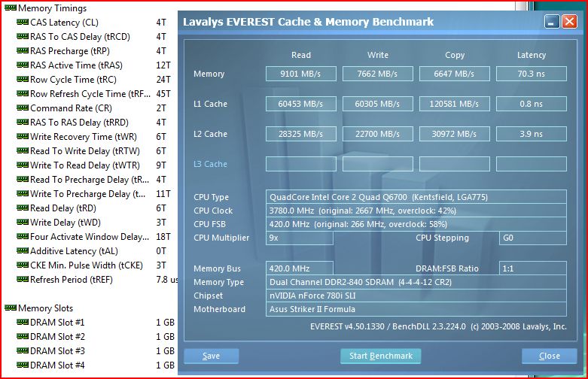The width and height of the screenshot is (588, 379).
Task: Click the Write To Read Delay icon
Action: [23, 165]
